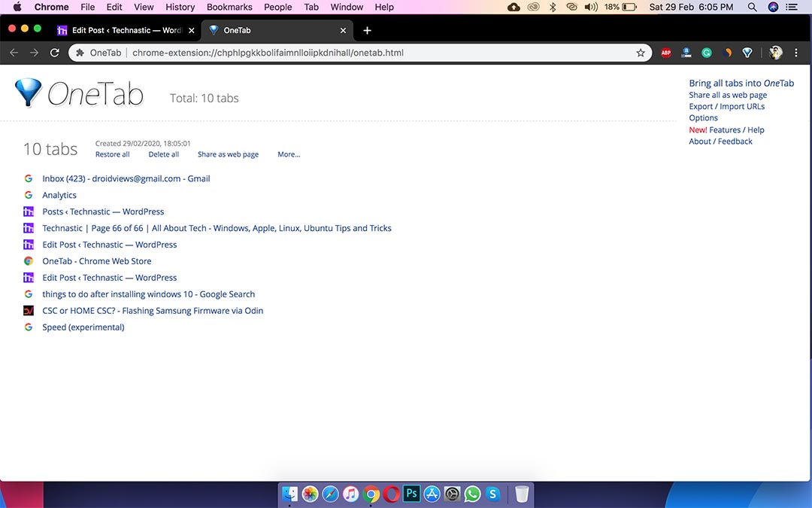Screen dimensions: 812x508
Task: Open CSC or HOME CSC? saved tab
Action: coord(153,311)
